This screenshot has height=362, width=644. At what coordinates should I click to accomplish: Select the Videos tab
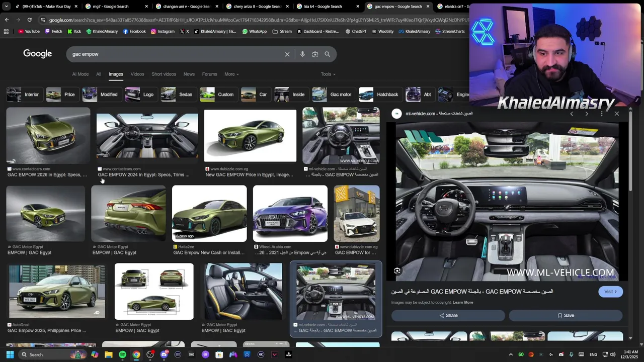[x=137, y=74]
